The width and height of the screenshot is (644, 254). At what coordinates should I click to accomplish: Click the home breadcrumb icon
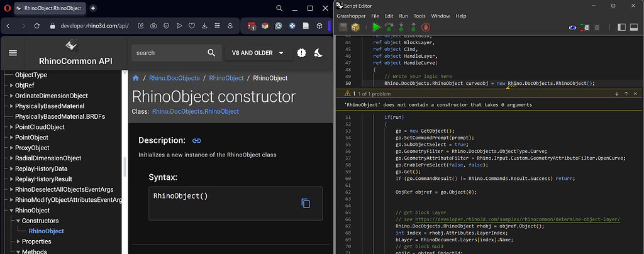pyautogui.click(x=135, y=78)
